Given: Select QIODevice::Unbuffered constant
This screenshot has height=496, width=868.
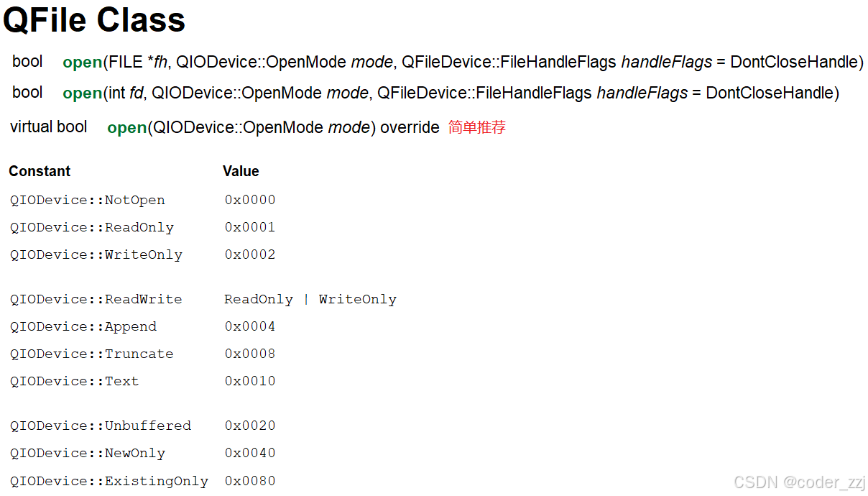Looking at the screenshot, I should [x=101, y=426].
